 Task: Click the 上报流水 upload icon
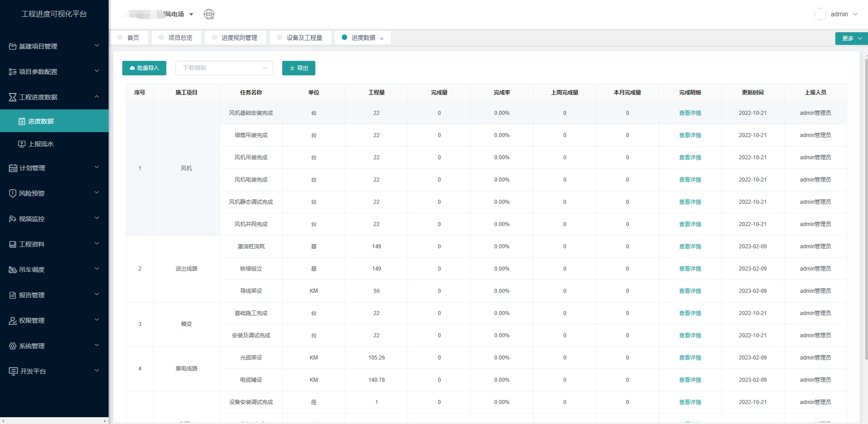22,144
